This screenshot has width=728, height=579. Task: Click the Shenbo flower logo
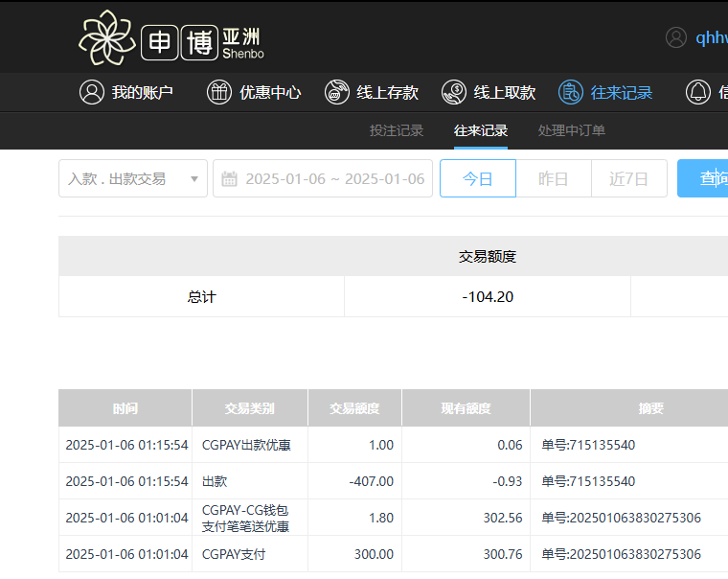coord(106,37)
